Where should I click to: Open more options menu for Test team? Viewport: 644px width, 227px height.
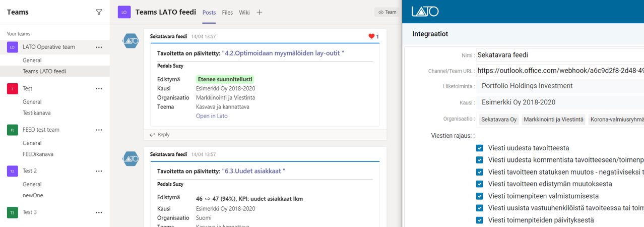[x=99, y=88]
